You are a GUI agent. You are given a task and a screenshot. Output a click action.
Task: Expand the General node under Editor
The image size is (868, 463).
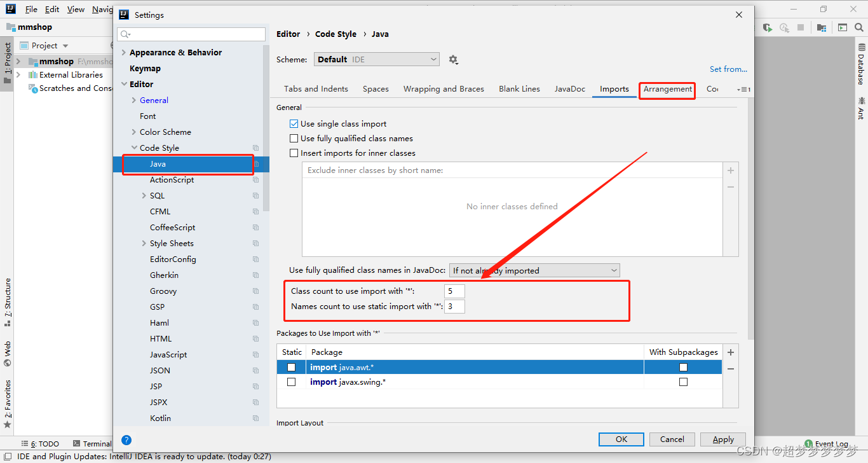(x=134, y=100)
